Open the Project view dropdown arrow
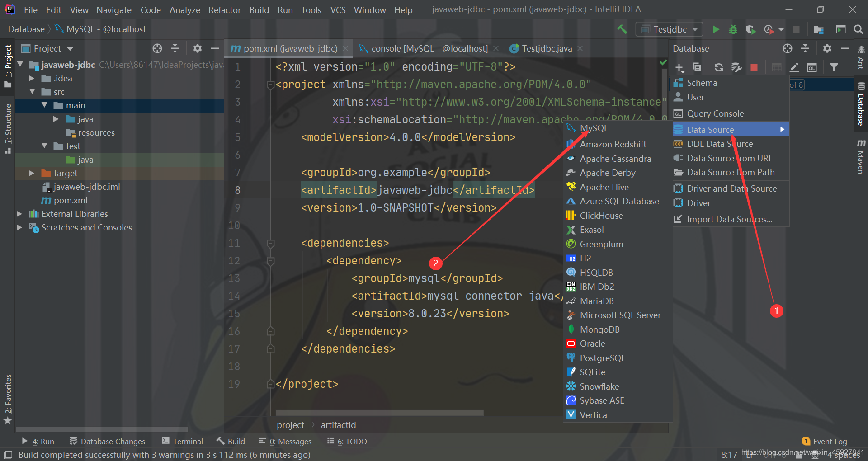This screenshot has width=868, height=461. 70,49
